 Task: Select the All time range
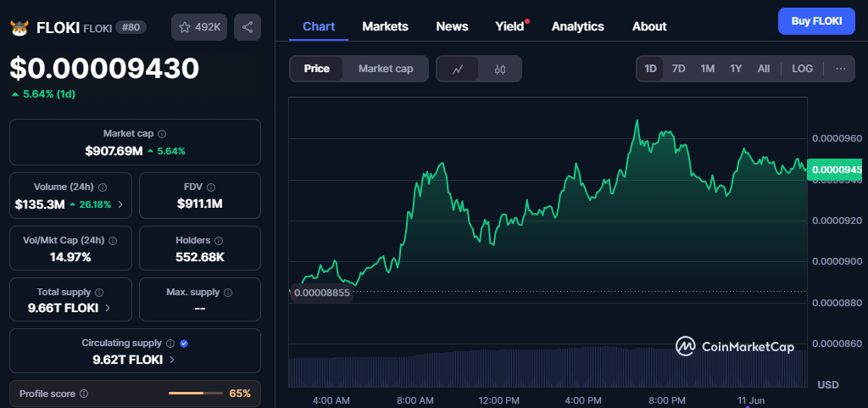[764, 69]
